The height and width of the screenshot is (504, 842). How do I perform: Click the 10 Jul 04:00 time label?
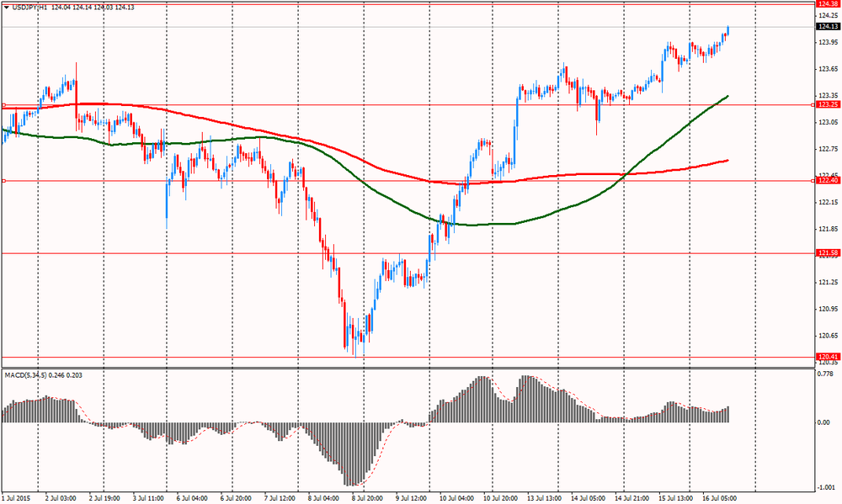click(456, 499)
